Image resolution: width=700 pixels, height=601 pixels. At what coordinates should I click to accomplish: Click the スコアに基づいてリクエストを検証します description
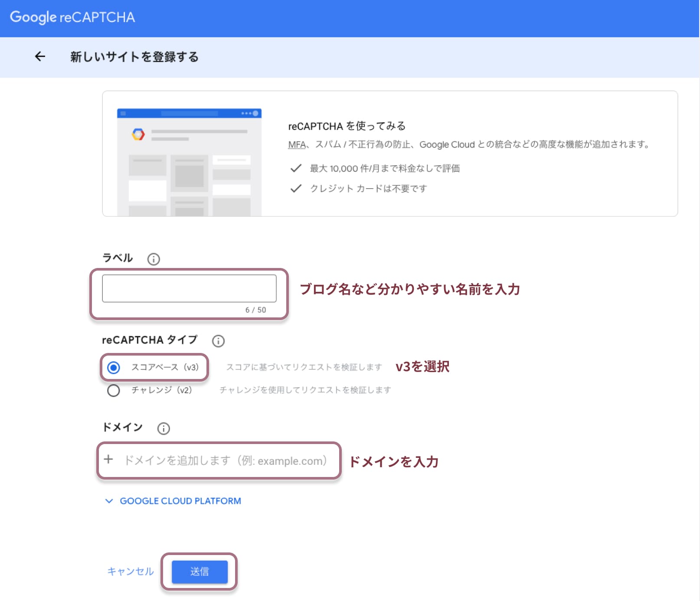pyautogui.click(x=304, y=367)
